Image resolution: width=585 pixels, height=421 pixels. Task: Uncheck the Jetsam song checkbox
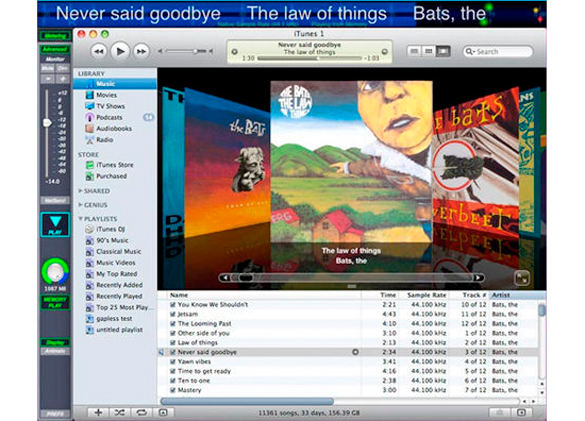point(173,314)
